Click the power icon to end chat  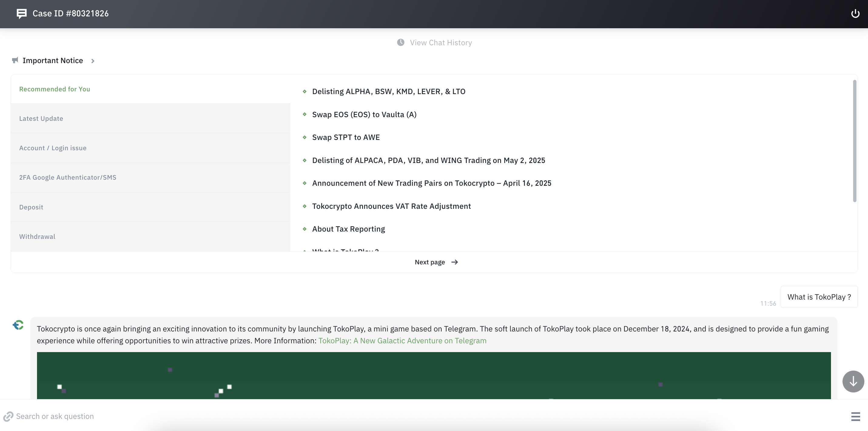point(855,13)
